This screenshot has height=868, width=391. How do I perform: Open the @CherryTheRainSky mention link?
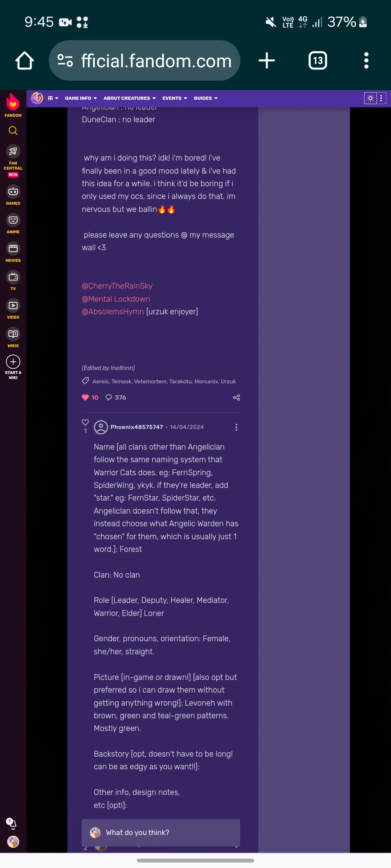point(117,286)
